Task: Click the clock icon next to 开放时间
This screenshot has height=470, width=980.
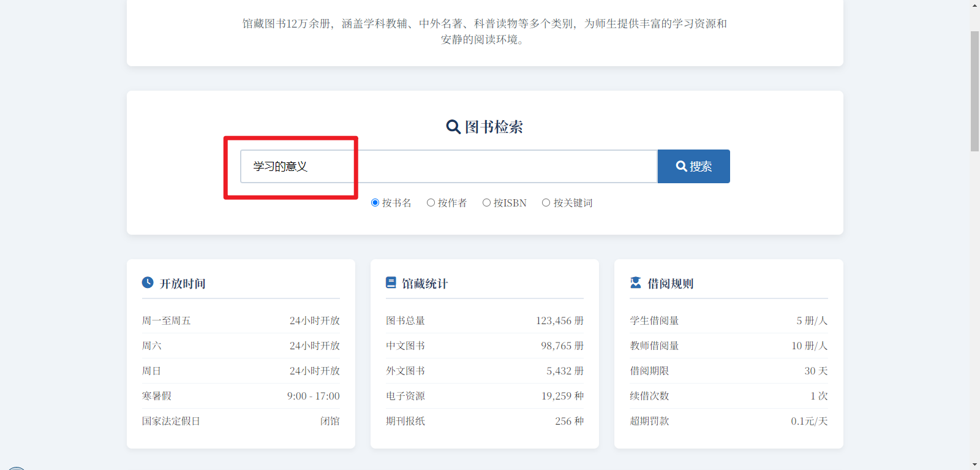Action: (x=148, y=282)
